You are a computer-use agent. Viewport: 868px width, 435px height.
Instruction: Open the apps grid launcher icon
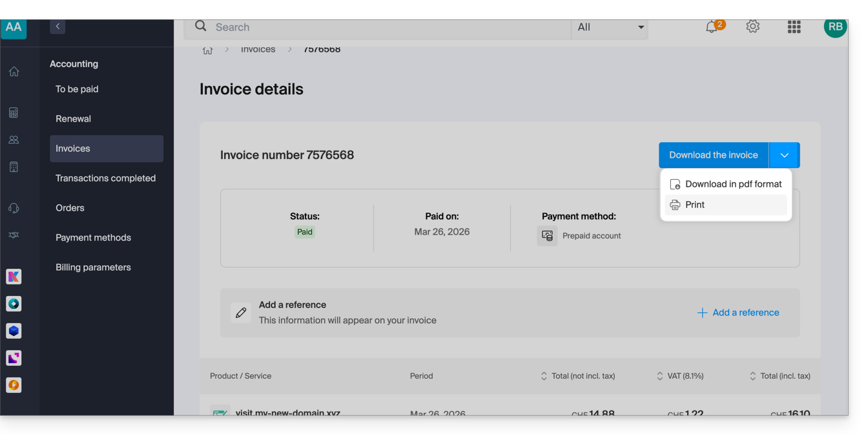point(794,27)
